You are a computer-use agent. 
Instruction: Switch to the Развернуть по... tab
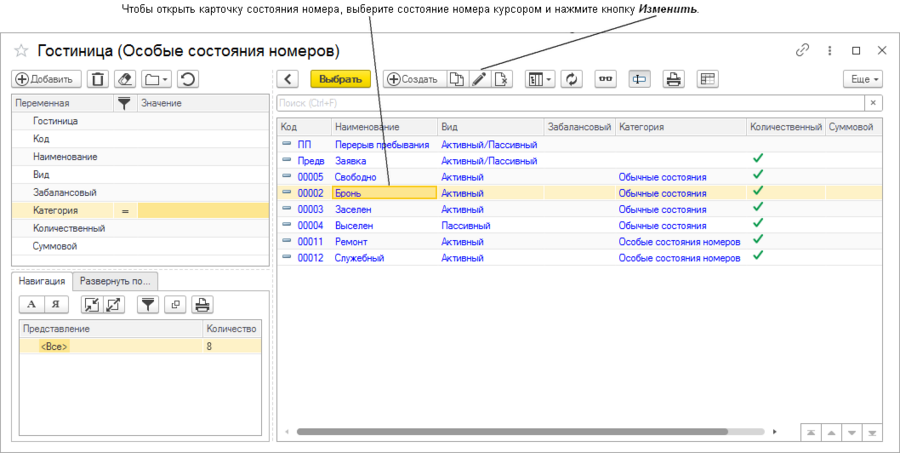tap(115, 281)
